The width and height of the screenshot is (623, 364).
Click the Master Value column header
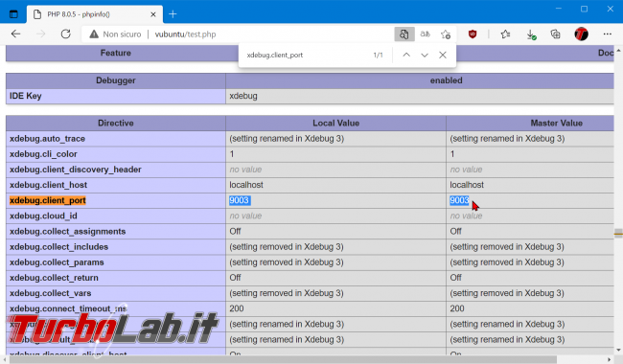[x=530, y=123]
